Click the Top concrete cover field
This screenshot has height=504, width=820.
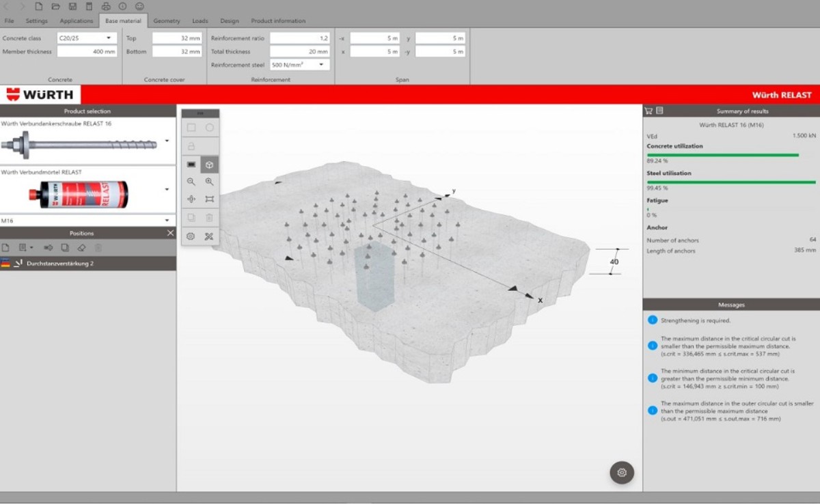[177, 38]
